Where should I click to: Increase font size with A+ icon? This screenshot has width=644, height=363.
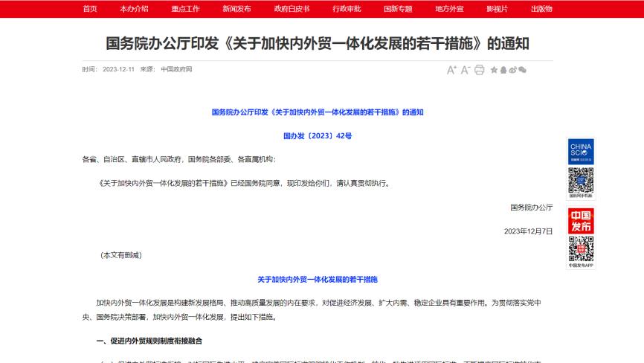451,70
